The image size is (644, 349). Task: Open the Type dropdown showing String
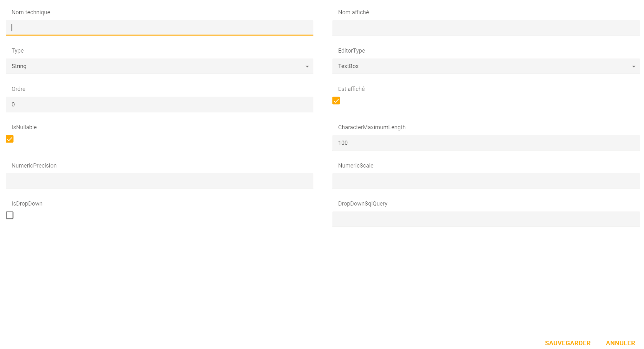pyautogui.click(x=159, y=66)
